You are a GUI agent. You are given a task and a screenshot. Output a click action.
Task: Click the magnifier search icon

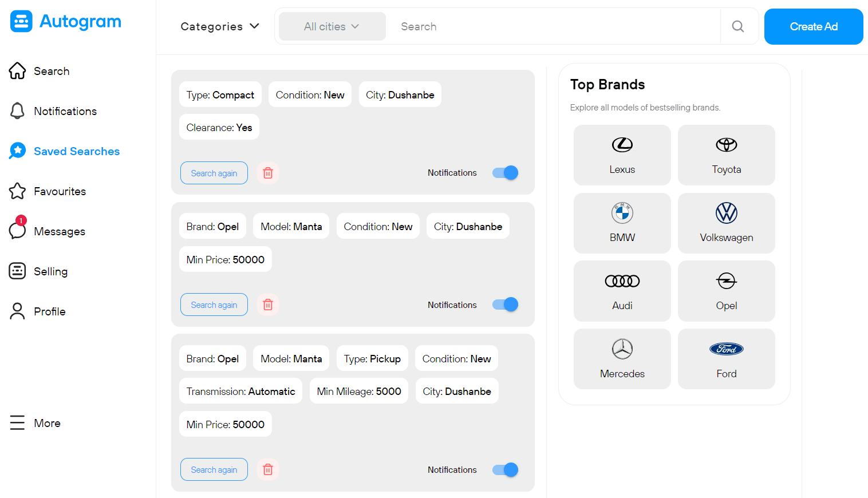pos(738,26)
